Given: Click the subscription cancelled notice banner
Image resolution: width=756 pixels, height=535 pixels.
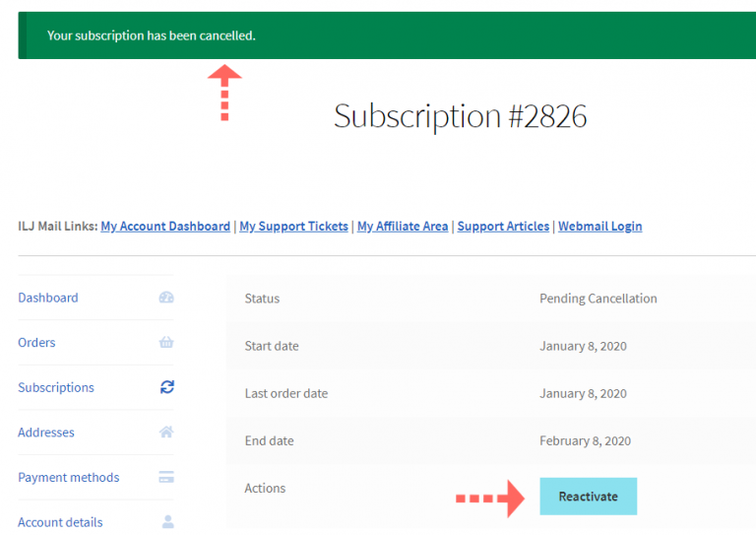Looking at the screenshot, I should point(386,35).
